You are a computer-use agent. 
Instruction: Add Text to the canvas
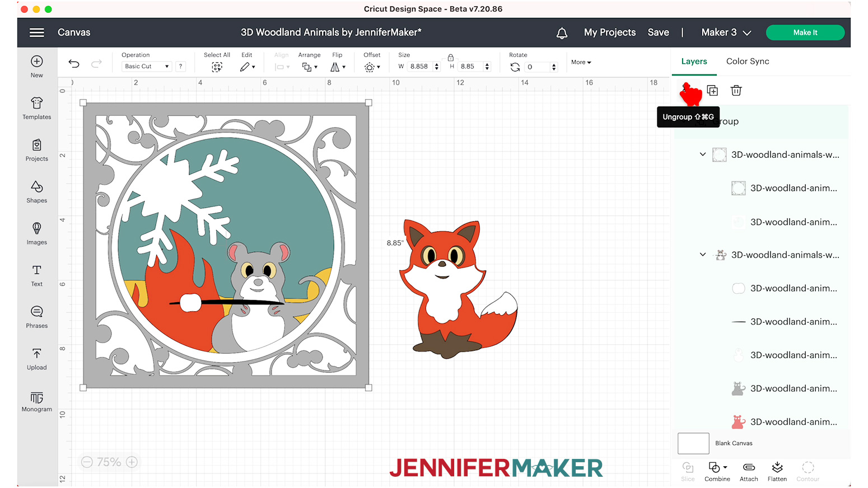pyautogui.click(x=37, y=276)
